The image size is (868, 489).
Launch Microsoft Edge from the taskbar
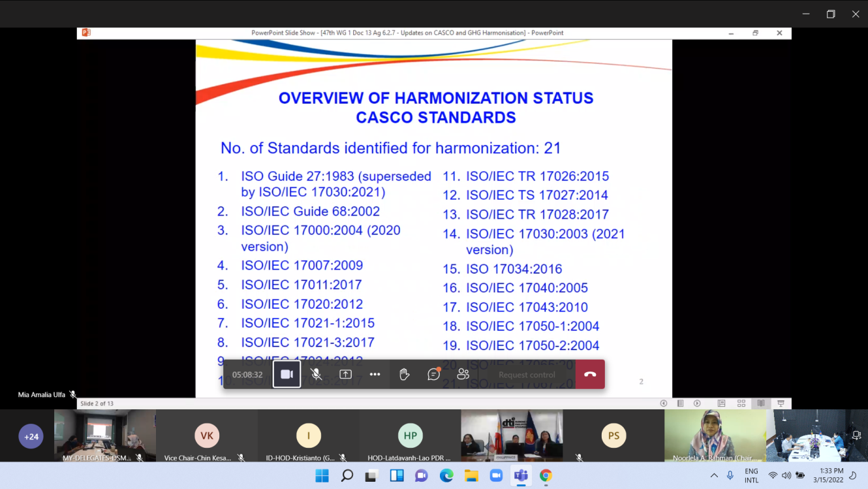coord(446,476)
